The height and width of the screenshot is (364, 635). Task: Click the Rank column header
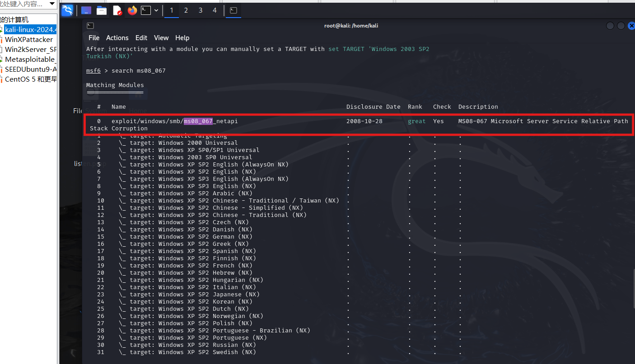(415, 106)
